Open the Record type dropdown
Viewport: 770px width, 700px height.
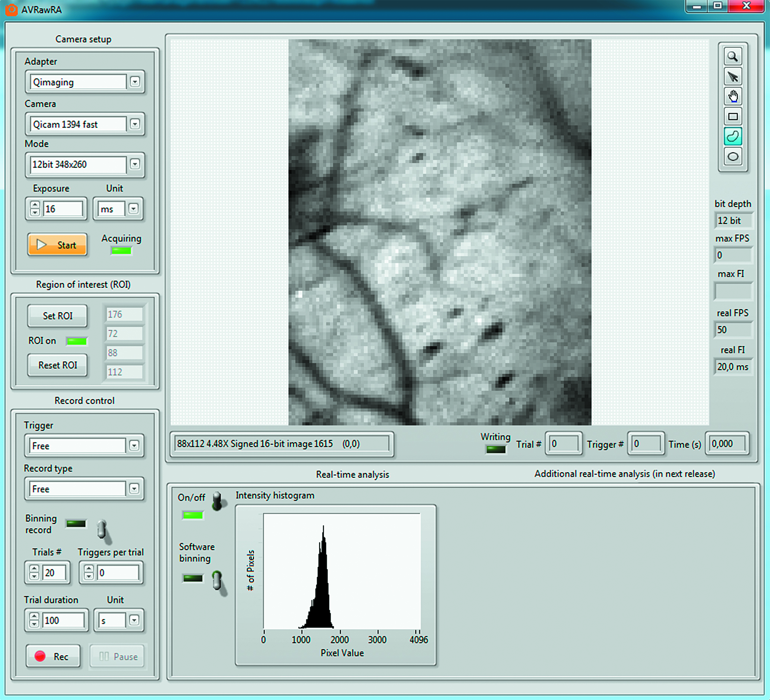[x=134, y=489]
